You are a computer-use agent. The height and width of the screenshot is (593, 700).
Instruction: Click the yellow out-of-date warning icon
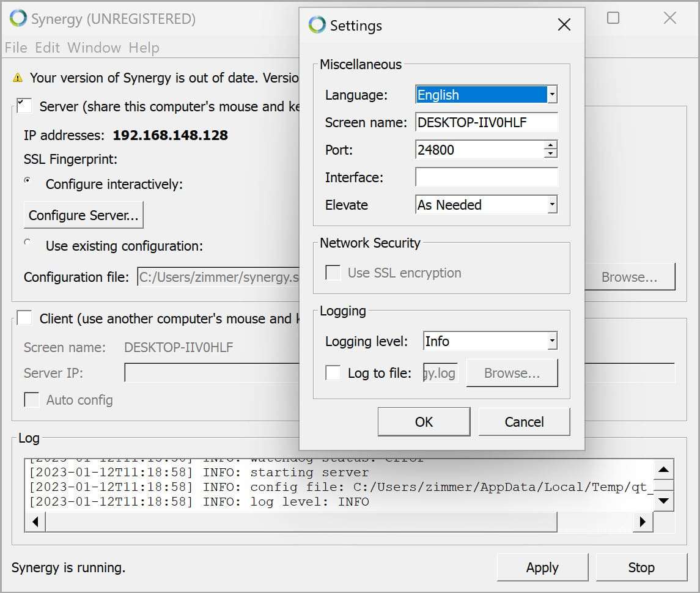coord(18,78)
